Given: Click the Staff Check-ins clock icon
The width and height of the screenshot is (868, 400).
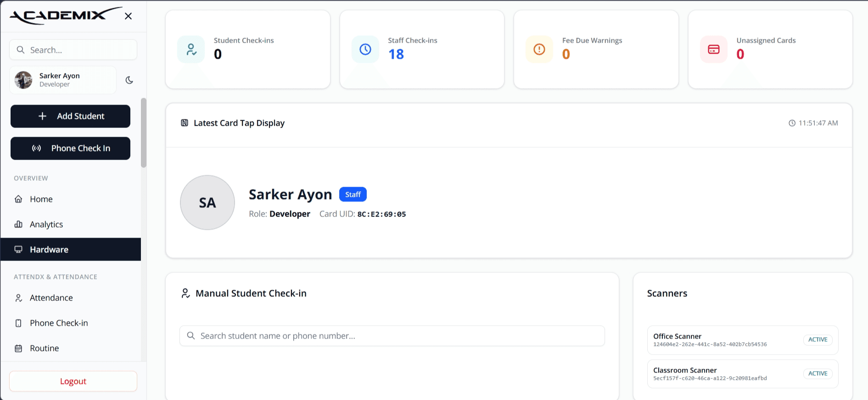Looking at the screenshot, I should click(365, 49).
